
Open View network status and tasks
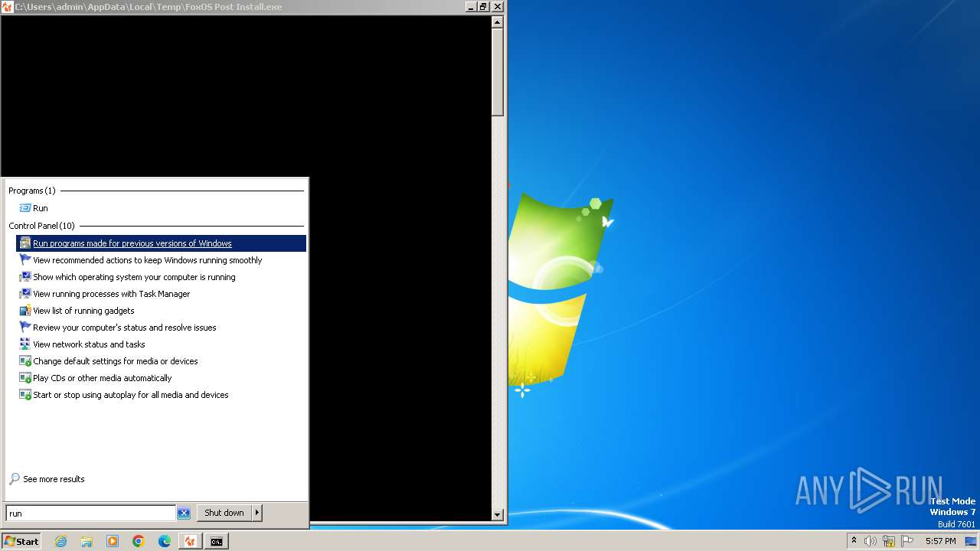tap(162, 344)
